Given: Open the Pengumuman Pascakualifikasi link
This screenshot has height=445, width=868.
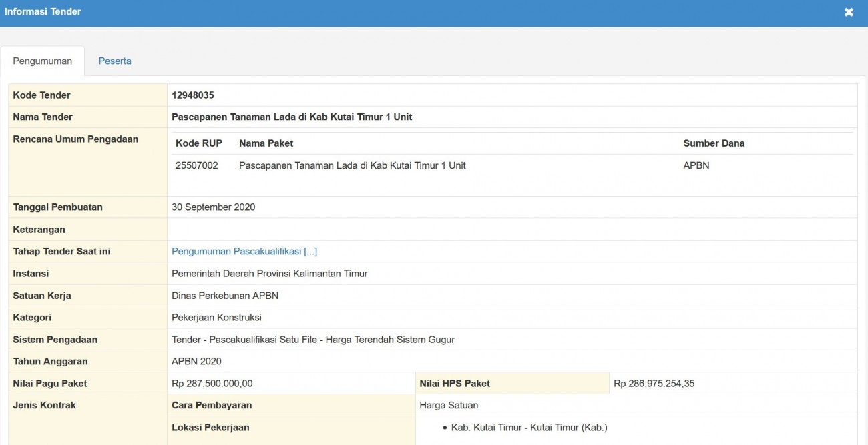Looking at the screenshot, I should coord(244,251).
